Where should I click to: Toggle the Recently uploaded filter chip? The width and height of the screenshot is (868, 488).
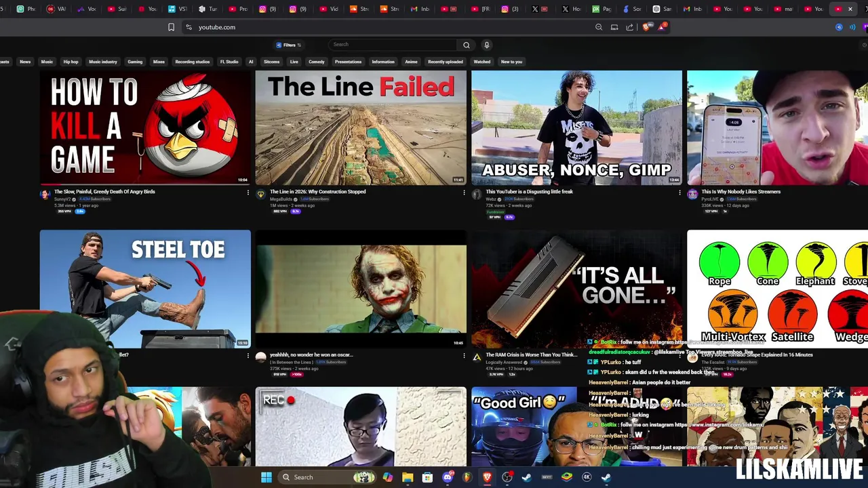coord(446,62)
